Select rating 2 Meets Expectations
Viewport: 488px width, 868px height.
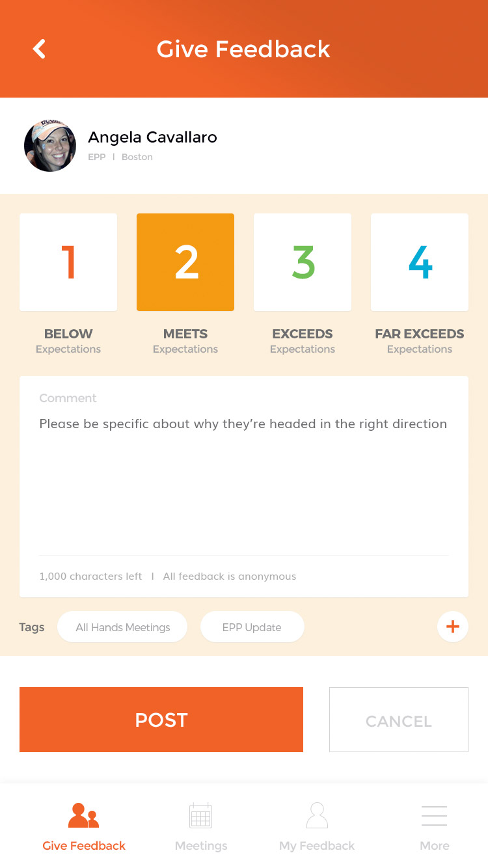(185, 262)
